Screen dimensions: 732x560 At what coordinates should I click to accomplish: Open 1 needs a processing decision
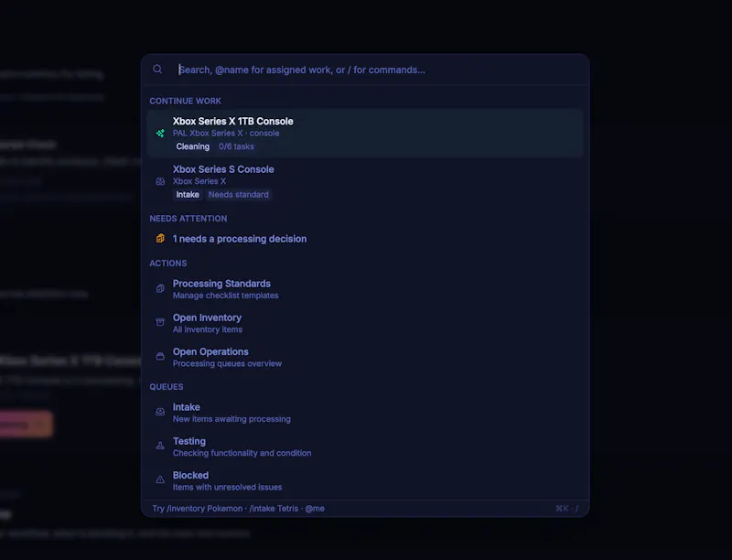365,239
